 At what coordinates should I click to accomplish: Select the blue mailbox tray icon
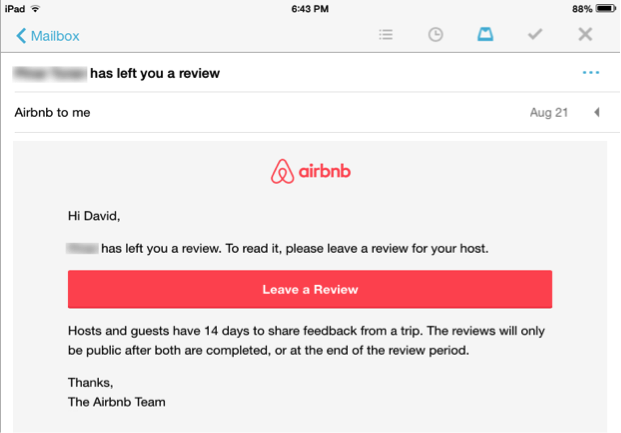coord(485,35)
